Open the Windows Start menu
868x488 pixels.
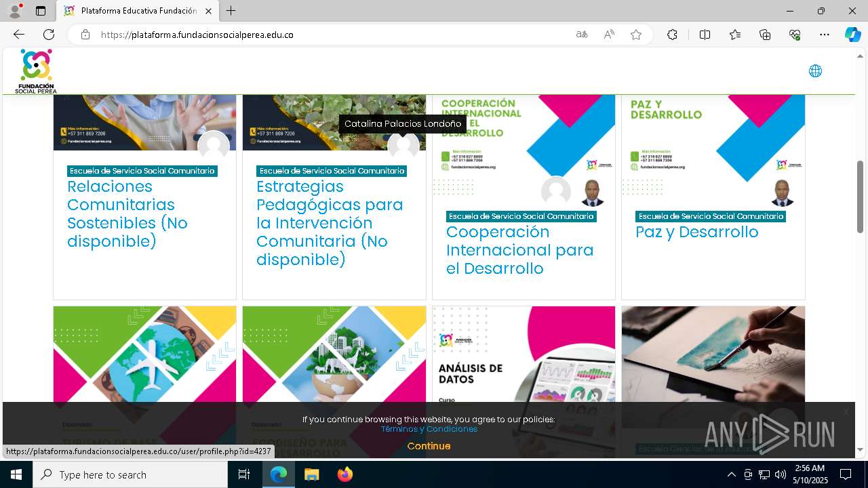16,474
